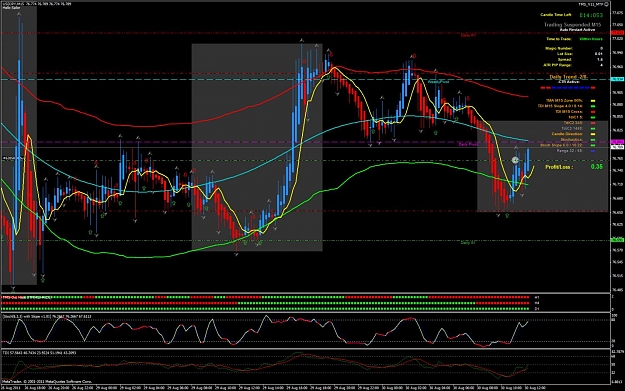625x391 pixels.
Task: Select the 'ATR PIP Range:' label
Action: [x=558, y=65]
